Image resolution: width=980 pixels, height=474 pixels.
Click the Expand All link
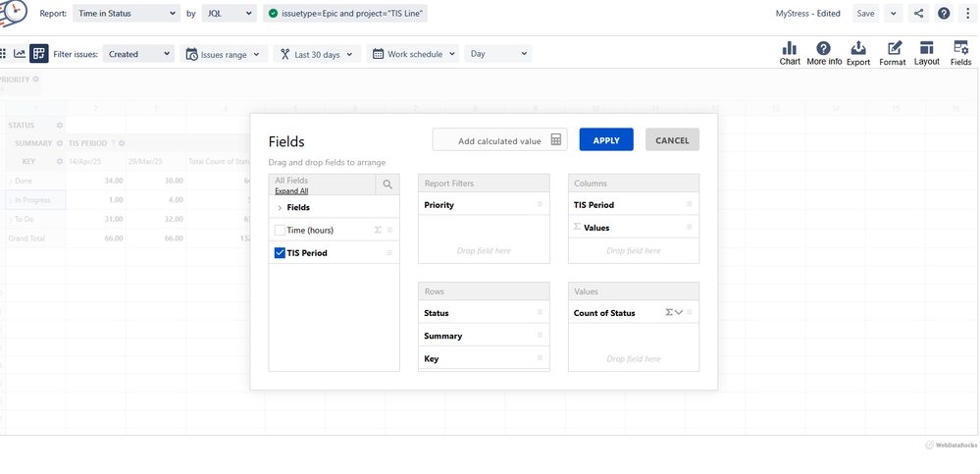click(x=291, y=191)
